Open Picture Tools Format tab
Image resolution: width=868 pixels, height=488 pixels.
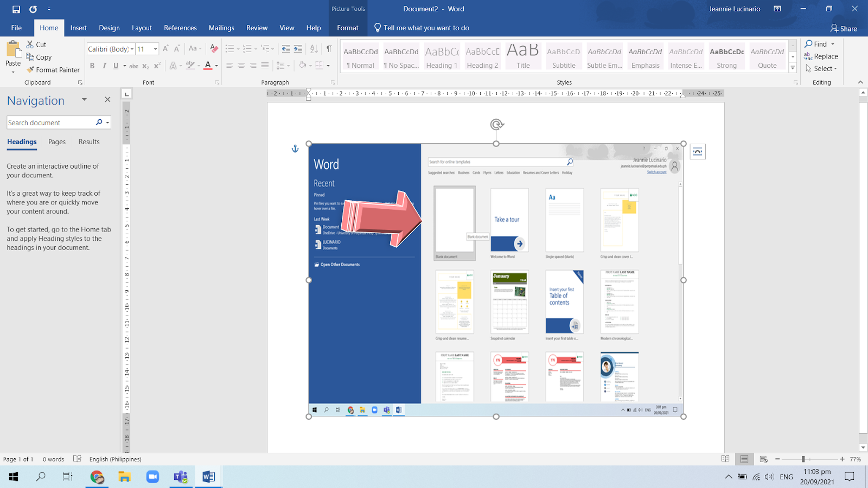[348, 28]
